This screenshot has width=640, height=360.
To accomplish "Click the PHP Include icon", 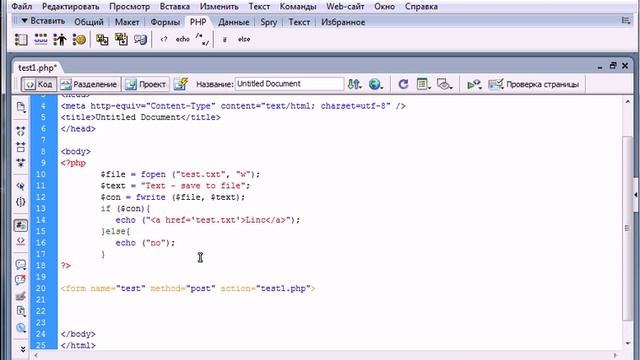I will pyautogui.click(x=102, y=40).
